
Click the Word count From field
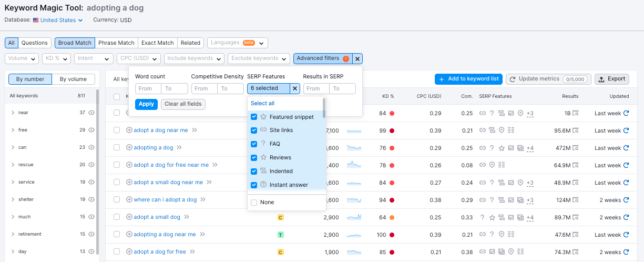148,88
